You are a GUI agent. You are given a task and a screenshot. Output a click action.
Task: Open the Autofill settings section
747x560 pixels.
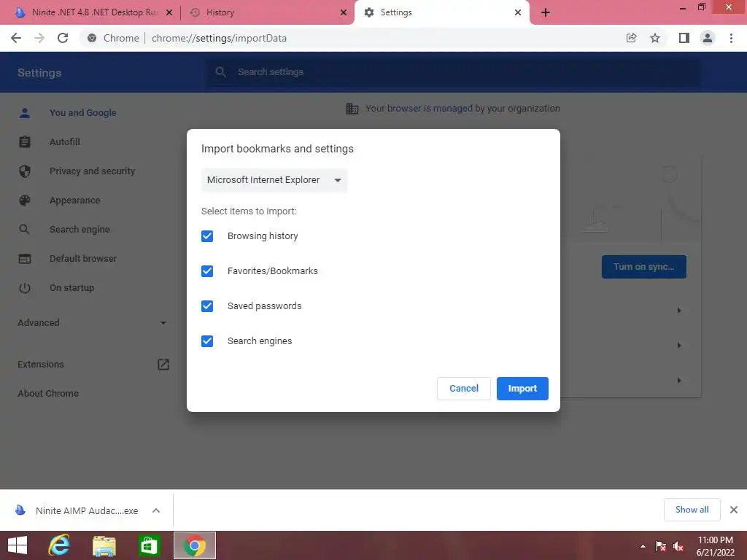click(x=65, y=142)
